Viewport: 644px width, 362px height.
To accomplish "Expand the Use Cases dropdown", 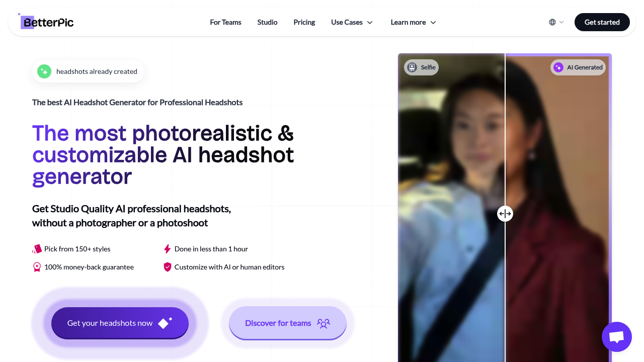I will click(352, 22).
